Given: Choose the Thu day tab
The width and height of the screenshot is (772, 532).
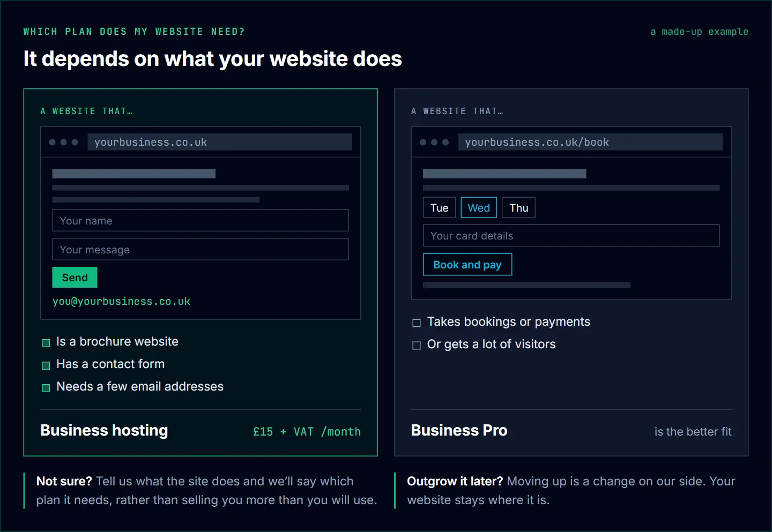Looking at the screenshot, I should tap(519, 208).
